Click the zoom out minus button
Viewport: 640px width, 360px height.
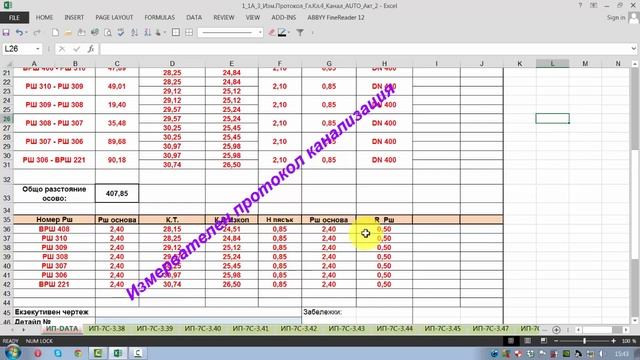556,341
